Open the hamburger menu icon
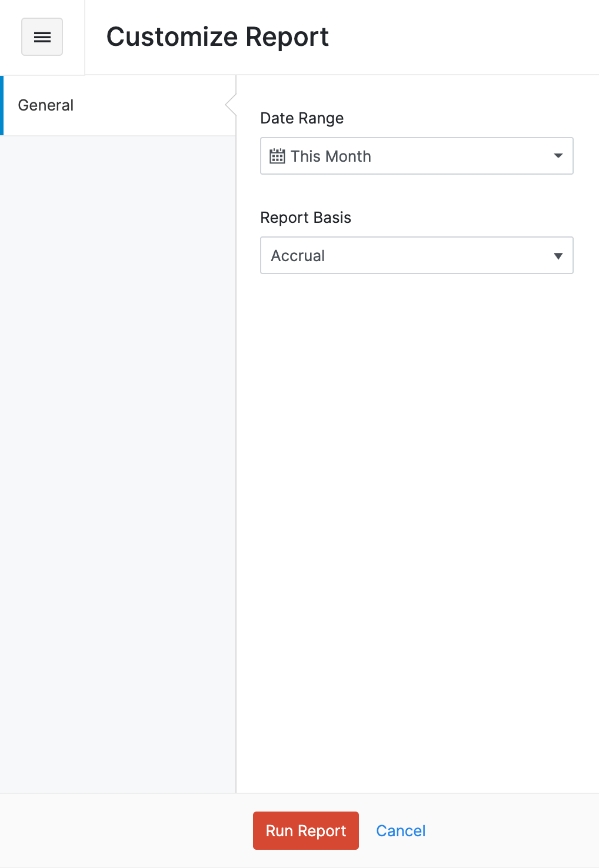Viewport: 599px width, 868px height. 42,37
